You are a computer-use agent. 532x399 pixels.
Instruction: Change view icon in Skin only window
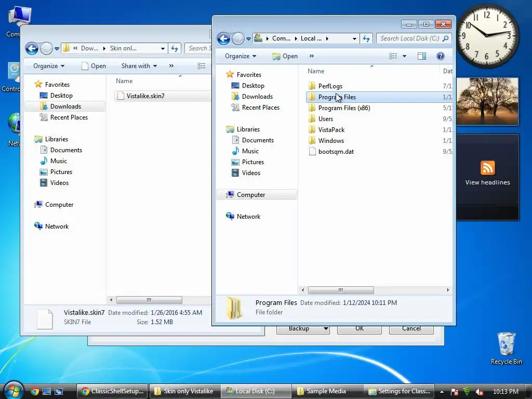pyautogui.click(x=202, y=66)
